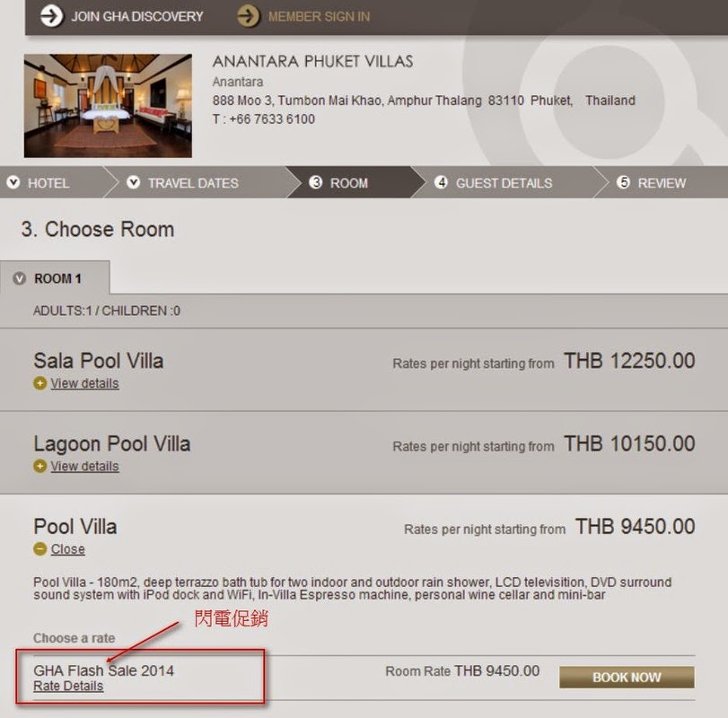The height and width of the screenshot is (718, 728).
Task: Click the Member Sign In arrow icon
Action: 250,16
